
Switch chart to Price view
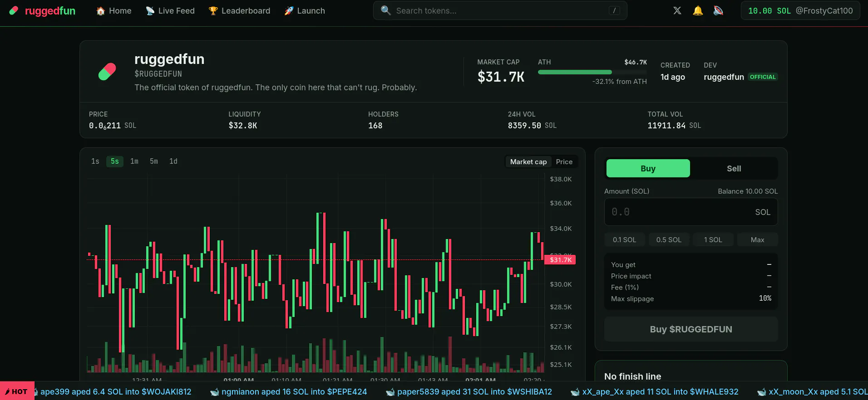coord(564,162)
